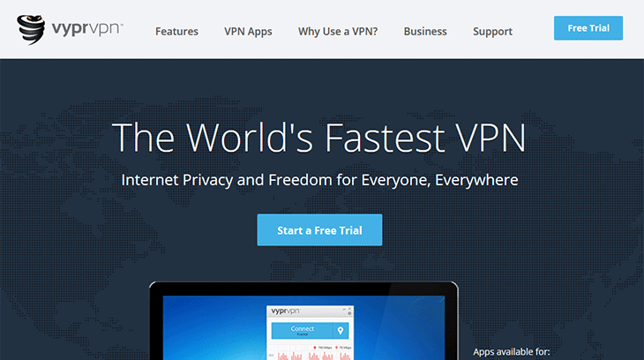
Task: Click the vyprvpn wordmark in the header
Action: (87, 29)
